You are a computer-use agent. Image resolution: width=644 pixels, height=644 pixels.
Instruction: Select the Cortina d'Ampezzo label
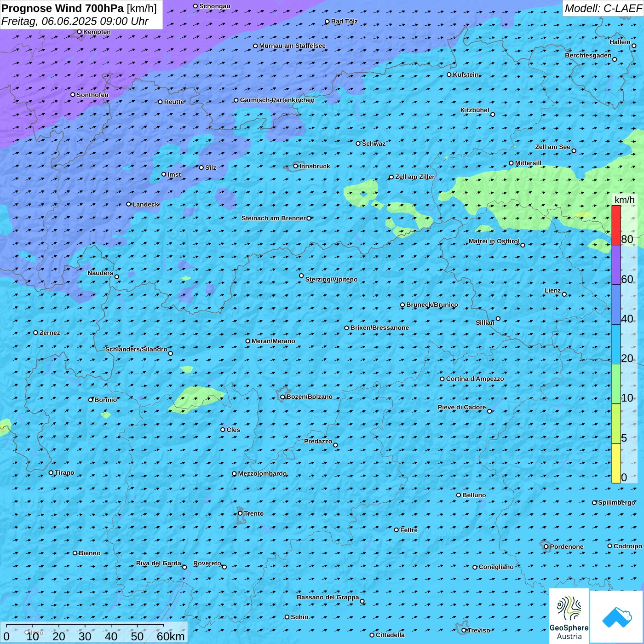point(475,379)
